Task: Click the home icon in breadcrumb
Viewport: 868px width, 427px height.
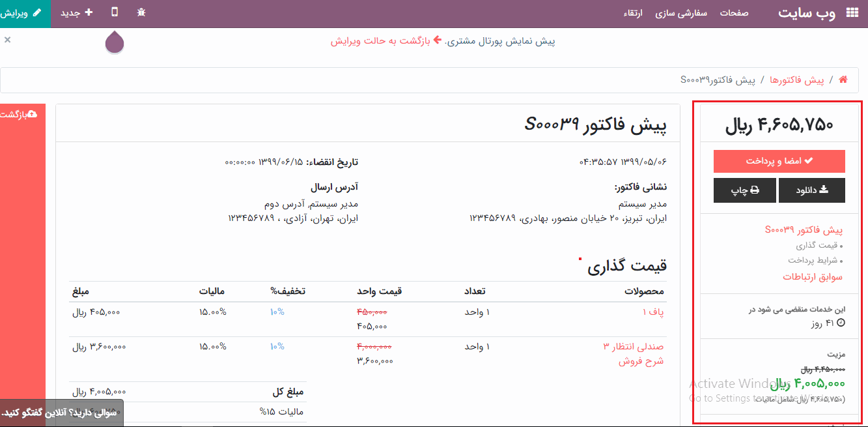Action: pos(843,80)
